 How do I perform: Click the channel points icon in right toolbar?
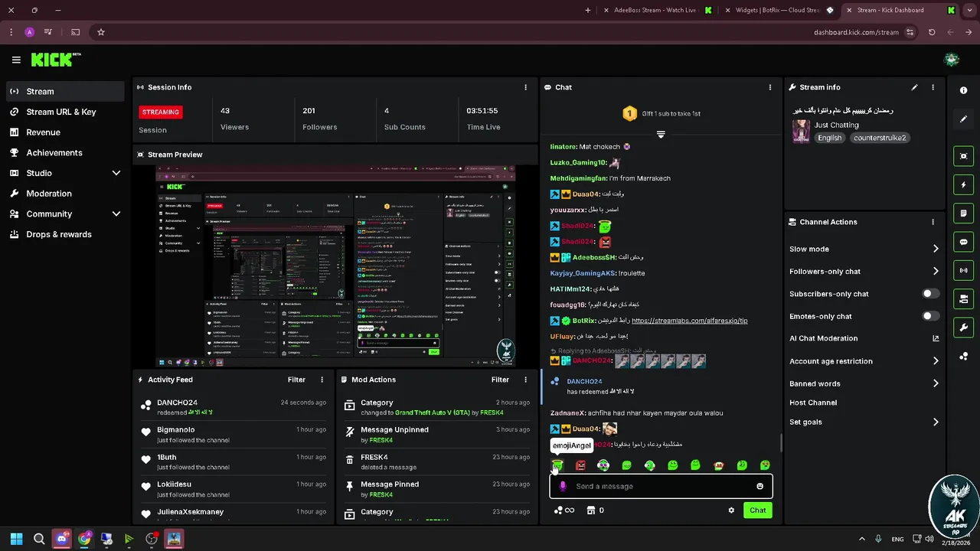963,356
